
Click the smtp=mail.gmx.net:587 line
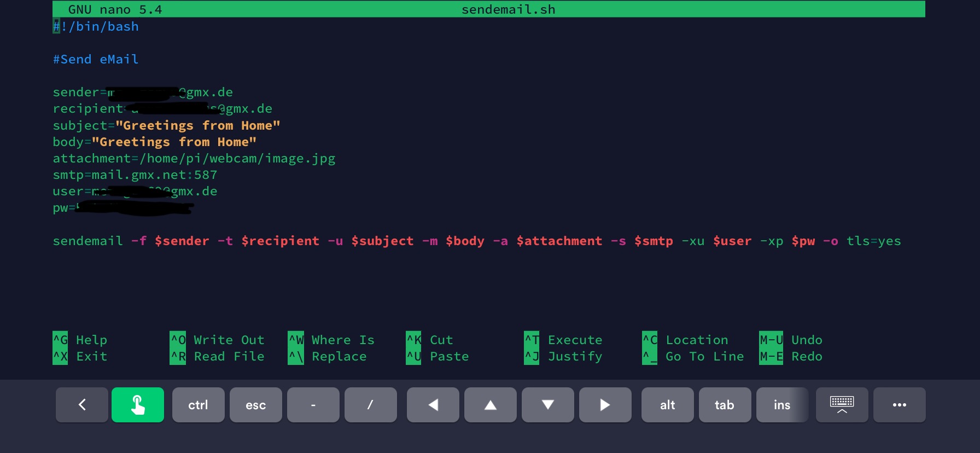[x=135, y=175]
